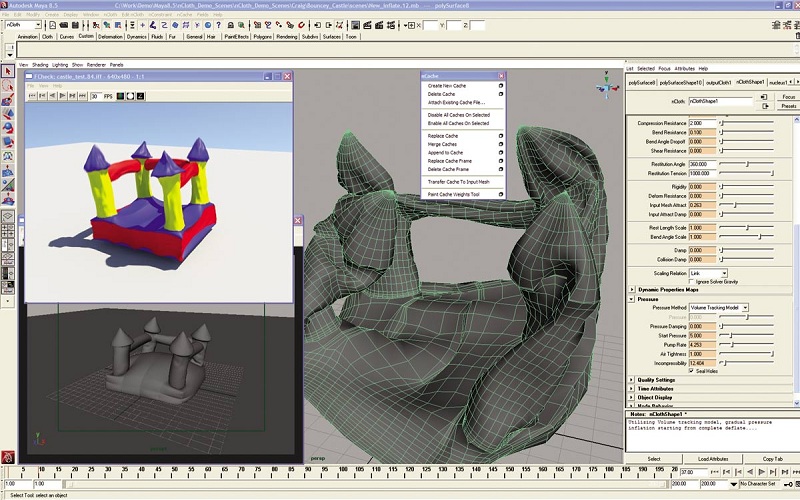Click the Load Attributes button

point(711,459)
